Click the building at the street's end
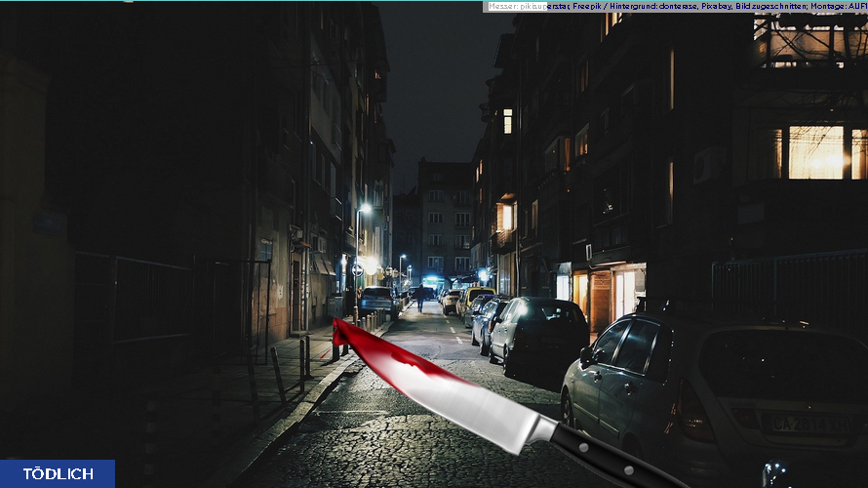Screen dimensions: 868x488 (444, 220)
